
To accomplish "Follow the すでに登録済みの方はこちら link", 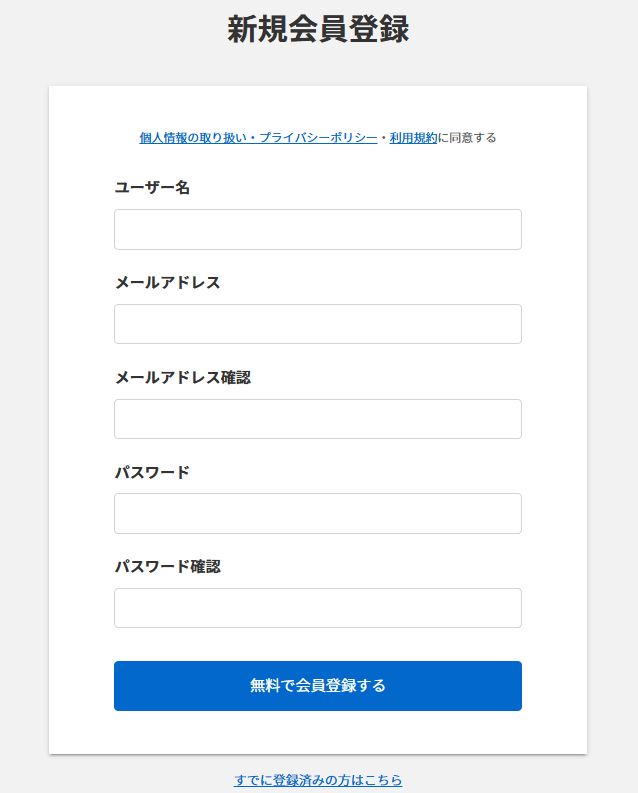I will coord(318,780).
